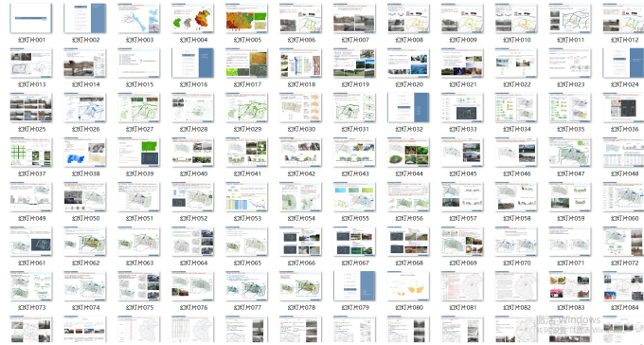Select the thumbnail of 幻灯片011
The width and height of the screenshot is (644, 345).
tap(570, 19)
